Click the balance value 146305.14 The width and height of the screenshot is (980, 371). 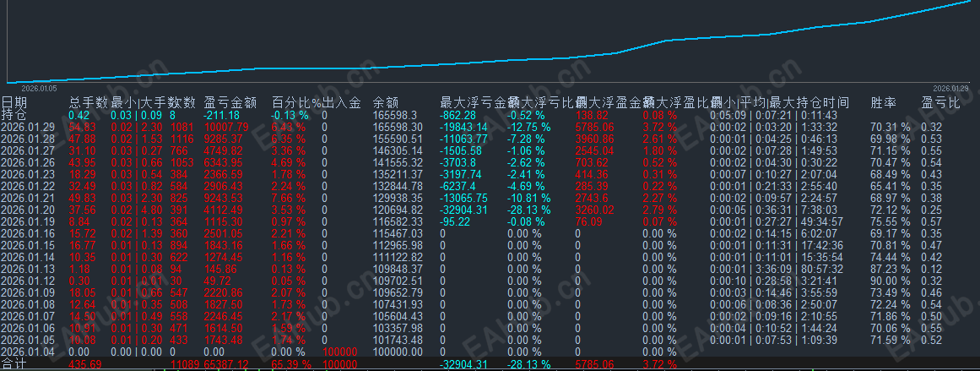[x=398, y=150]
